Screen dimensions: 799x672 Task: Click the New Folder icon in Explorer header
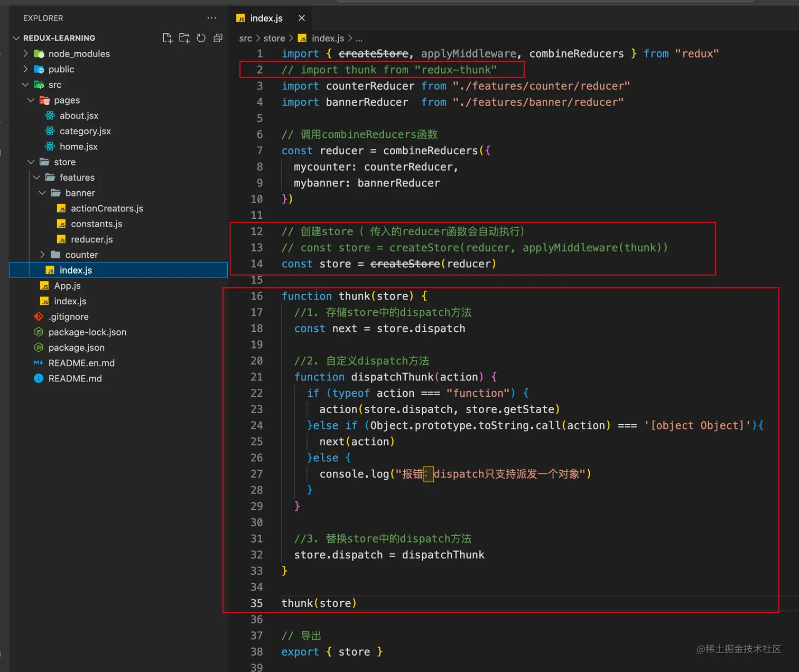184,38
